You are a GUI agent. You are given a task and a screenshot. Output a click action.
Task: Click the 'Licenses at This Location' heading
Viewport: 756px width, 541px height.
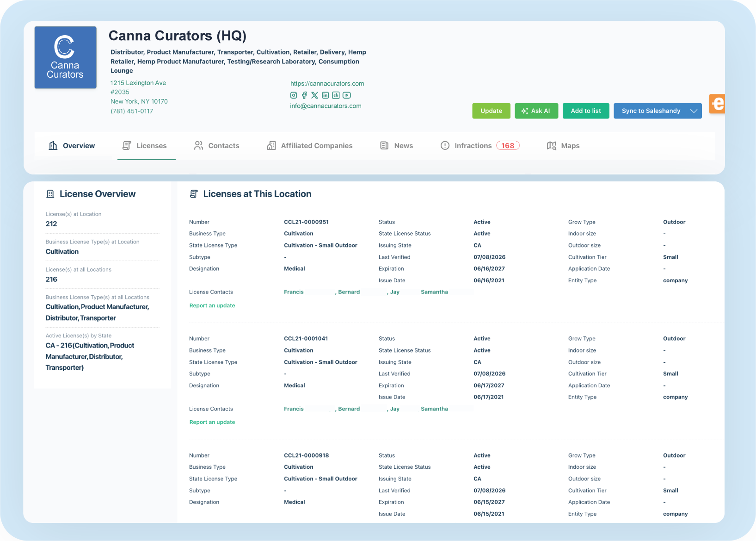257,194
